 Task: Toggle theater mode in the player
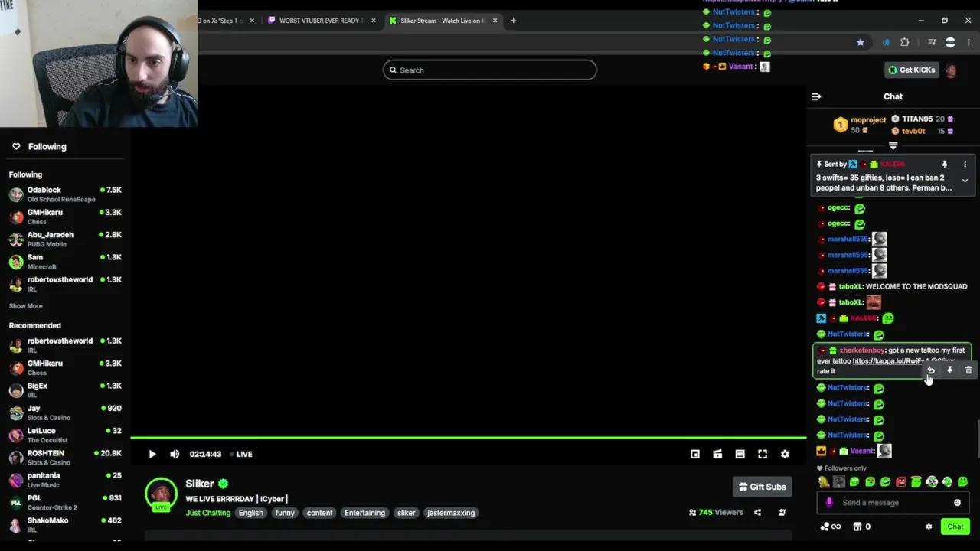(x=740, y=454)
